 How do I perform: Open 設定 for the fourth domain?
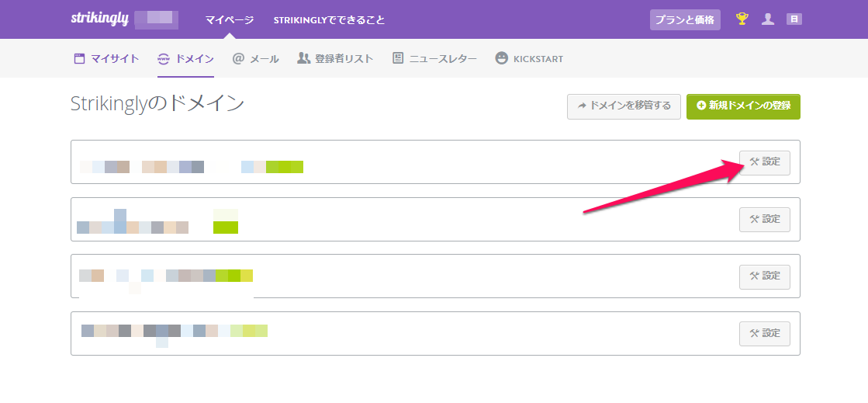765,334
